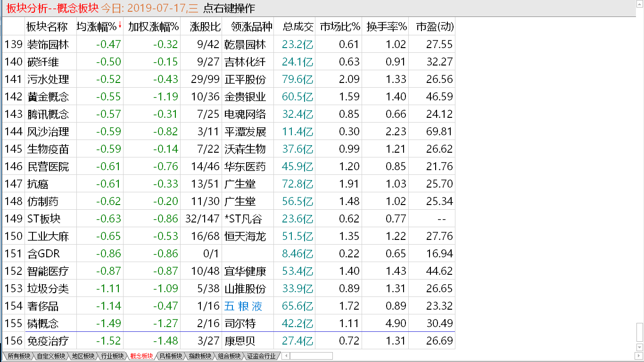
Task: Select the 磷概念 sector name
Action: pos(43,323)
